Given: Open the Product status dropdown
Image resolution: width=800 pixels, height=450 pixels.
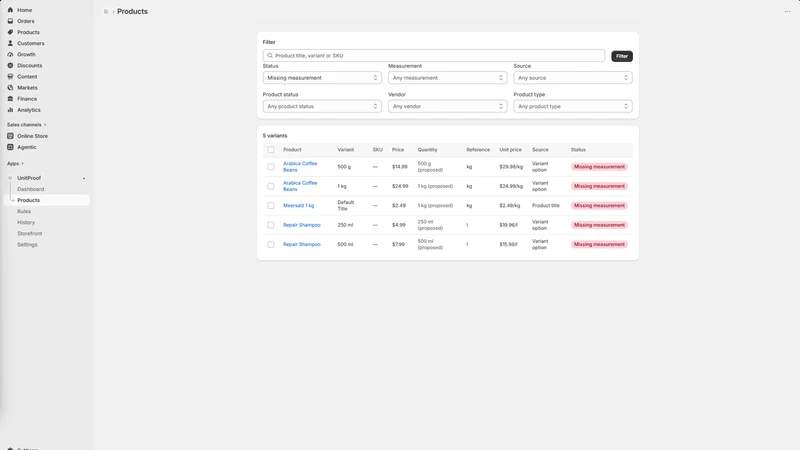Looking at the screenshot, I should [x=322, y=106].
